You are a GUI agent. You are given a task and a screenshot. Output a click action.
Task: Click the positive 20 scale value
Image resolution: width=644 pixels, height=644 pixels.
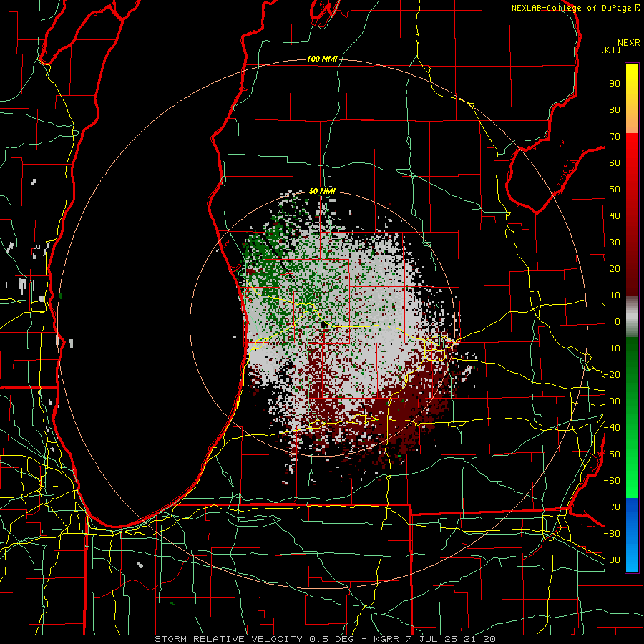coord(615,269)
